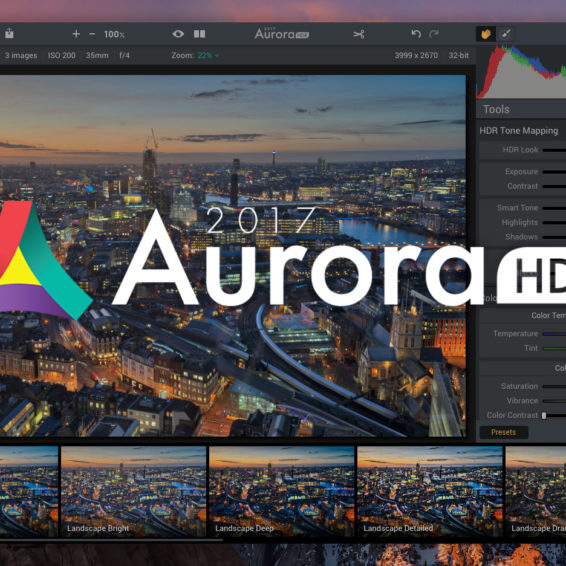The width and height of the screenshot is (566, 566).
Task: Toggle the eye quick preview icon
Action: pos(178,34)
